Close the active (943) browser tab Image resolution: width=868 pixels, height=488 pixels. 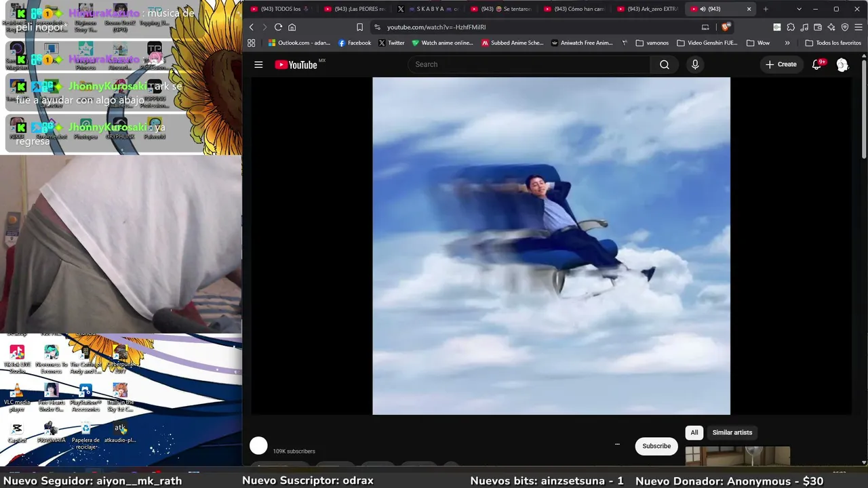[x=749, y=9]
